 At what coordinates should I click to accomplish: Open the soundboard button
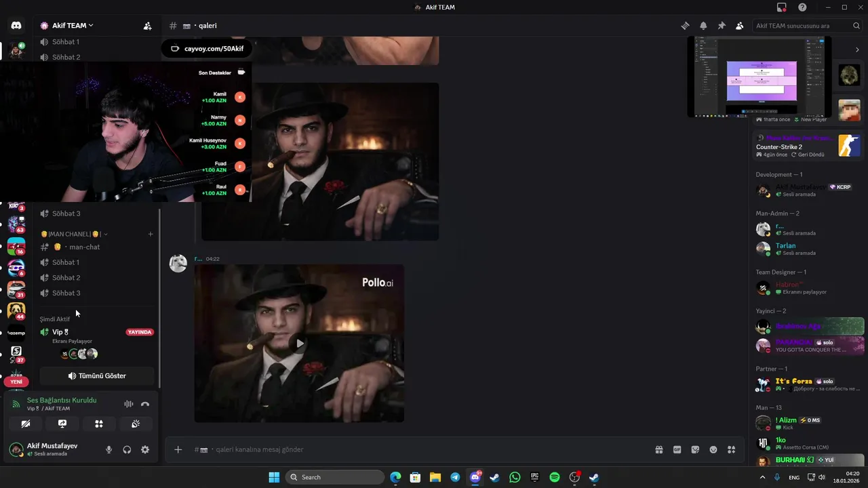click(x=136, y=424)
